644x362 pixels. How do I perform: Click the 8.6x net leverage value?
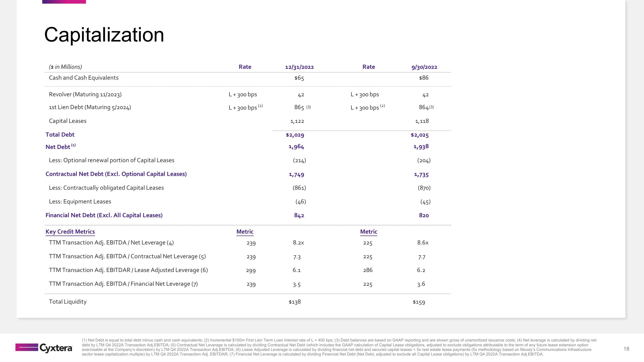pos(423,243)
